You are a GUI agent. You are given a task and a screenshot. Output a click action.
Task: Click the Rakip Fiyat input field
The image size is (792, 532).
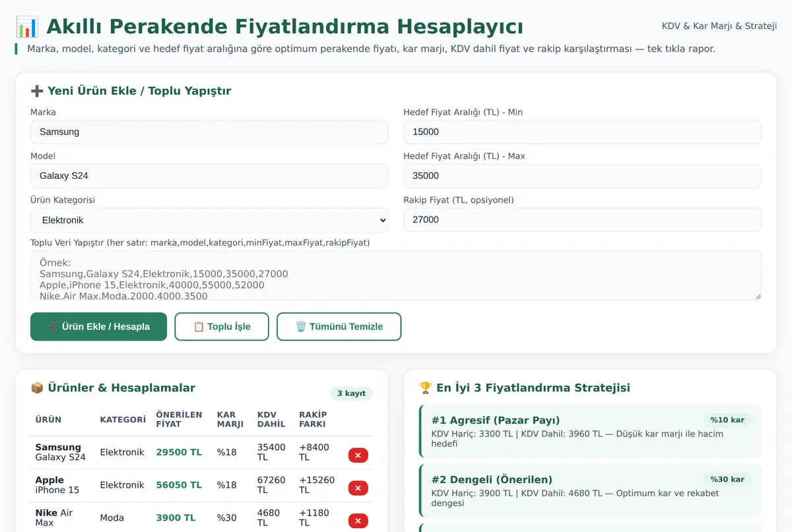click(x=582, y=220)
